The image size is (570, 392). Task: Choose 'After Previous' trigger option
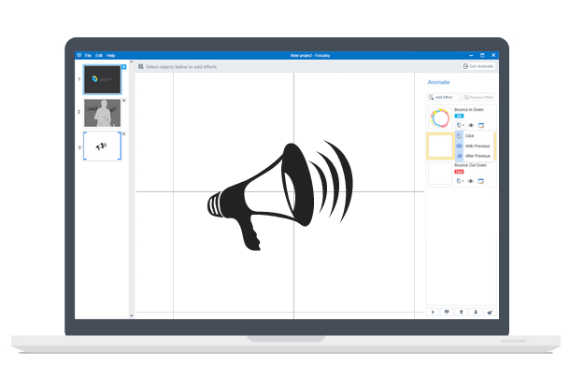click(476, 156)
